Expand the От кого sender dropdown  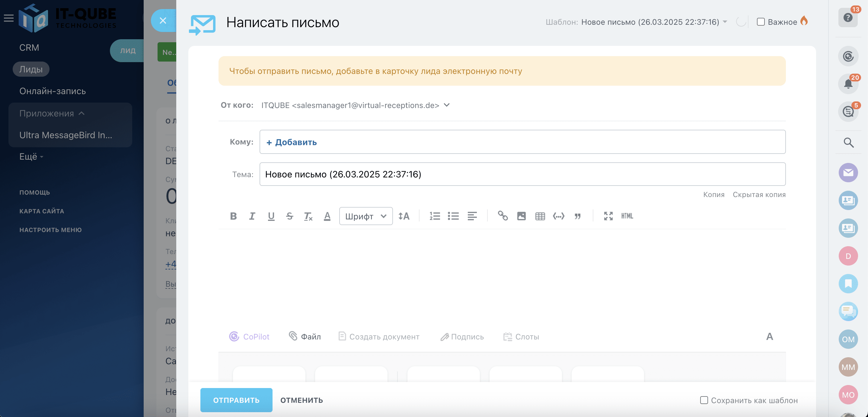(x=446, y=105)
